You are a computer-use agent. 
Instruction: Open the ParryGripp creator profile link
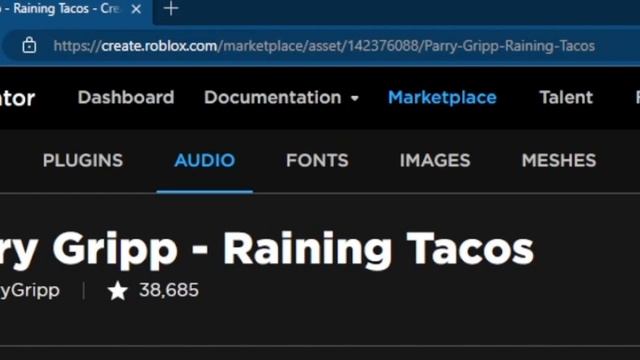(30, 291)
